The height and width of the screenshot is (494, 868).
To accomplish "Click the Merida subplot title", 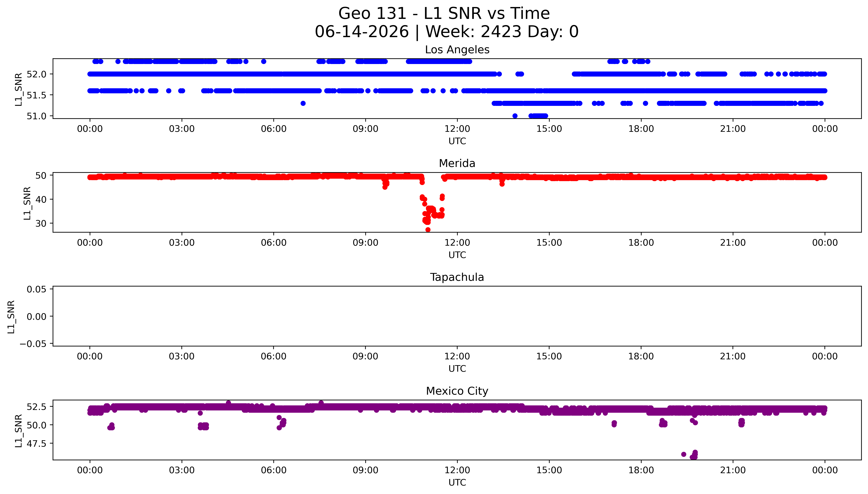I will (457, 163).
